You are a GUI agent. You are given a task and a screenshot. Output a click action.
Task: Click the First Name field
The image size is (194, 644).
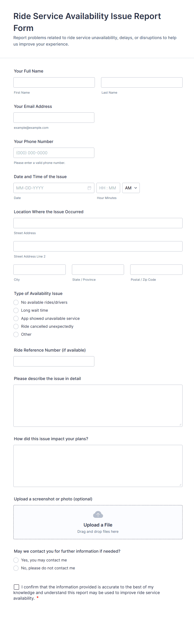[x=54, y=82]
